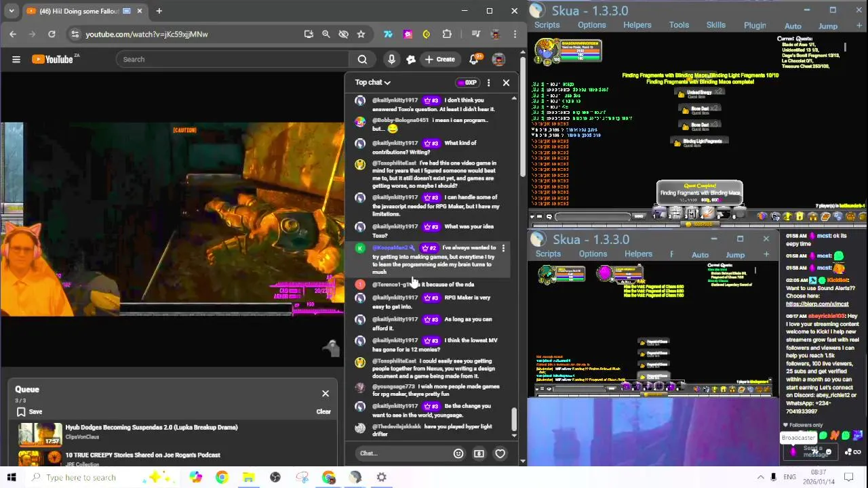Click Current Quests scrollbar in top Skua
Image resolution: width=868 pixels, height=488 pixels.
pyautogui.click(x=846, y=47)
